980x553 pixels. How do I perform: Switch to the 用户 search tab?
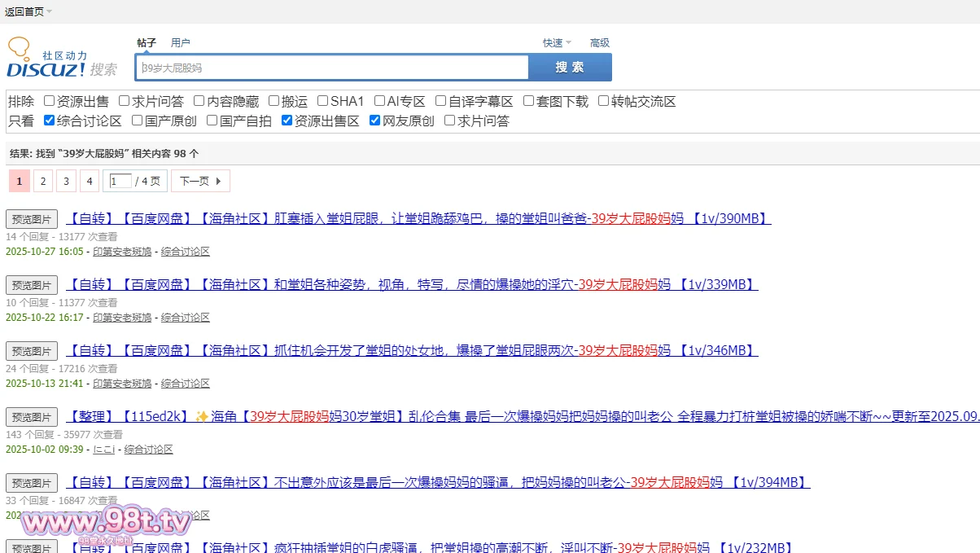click(180, 43)
